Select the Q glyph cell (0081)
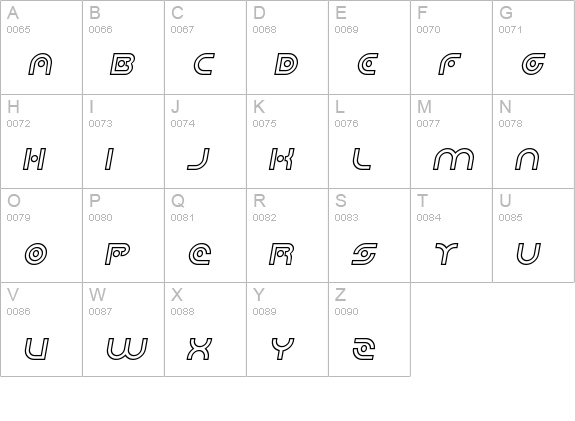 (x=205, y=235)
